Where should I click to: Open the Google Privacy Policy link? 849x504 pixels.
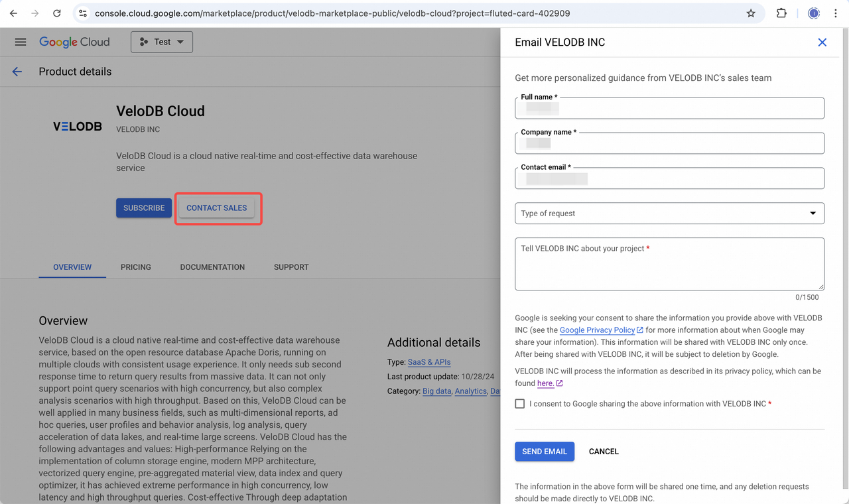(597, 330)
